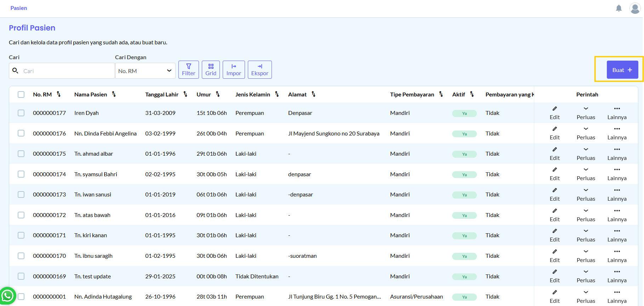Image resolution: width=644 pixels, height=306 pixels.
Task: Open Lainnya menu for Iren Dyah
Action: 617,113
